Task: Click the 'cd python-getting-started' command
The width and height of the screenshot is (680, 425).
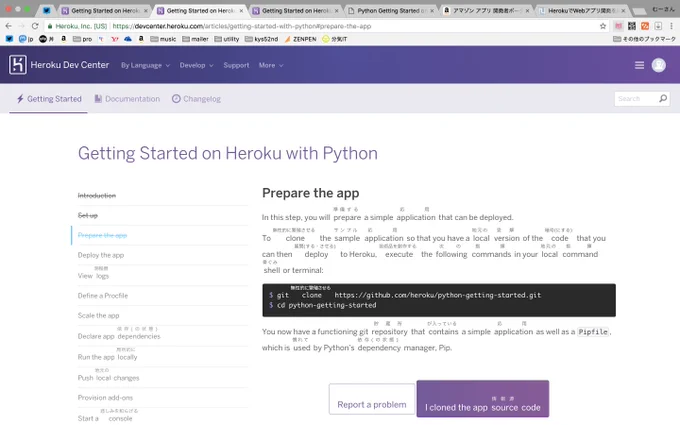Action: click(x=323, y=305)
